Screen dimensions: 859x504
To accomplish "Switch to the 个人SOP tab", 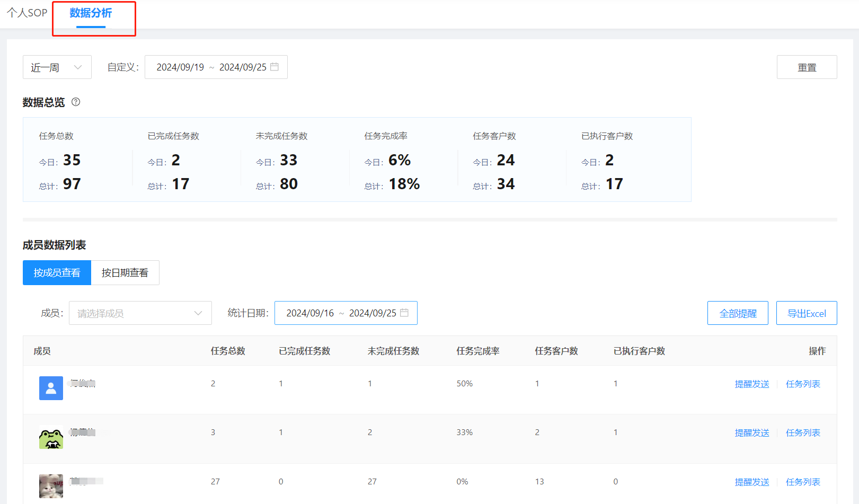I will tap(27, 13).
